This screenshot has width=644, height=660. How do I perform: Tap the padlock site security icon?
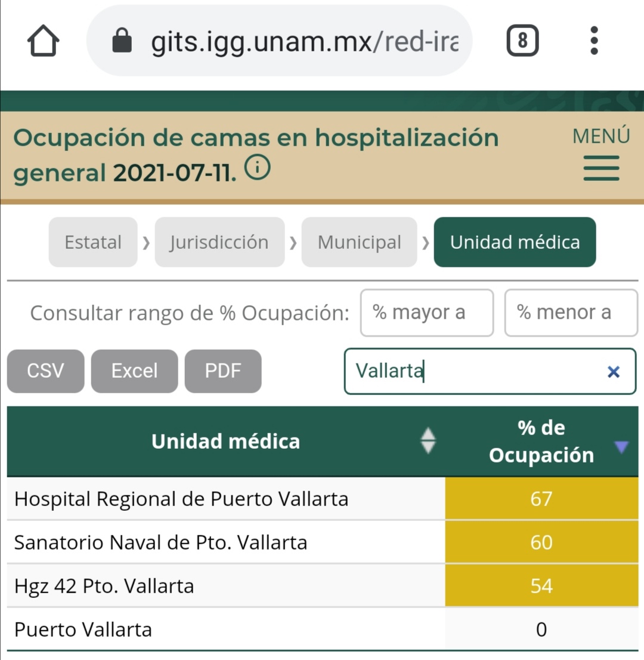coord(122,42)
